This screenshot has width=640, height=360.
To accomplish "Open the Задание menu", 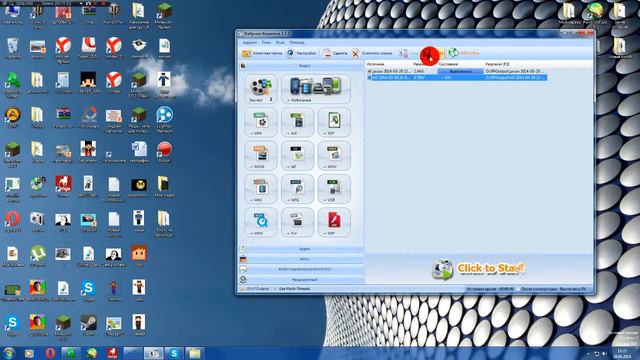I will [x=250, y=42].
